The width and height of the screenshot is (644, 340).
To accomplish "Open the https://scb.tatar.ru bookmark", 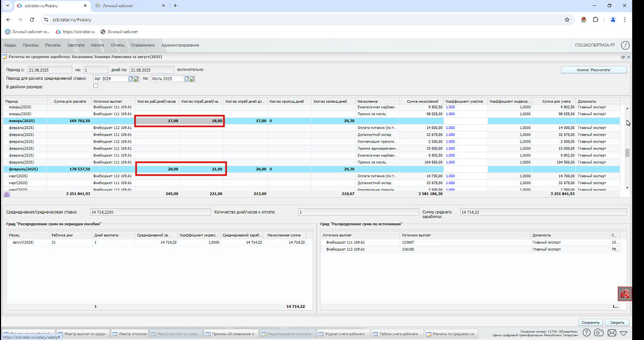I will [75, 32].
